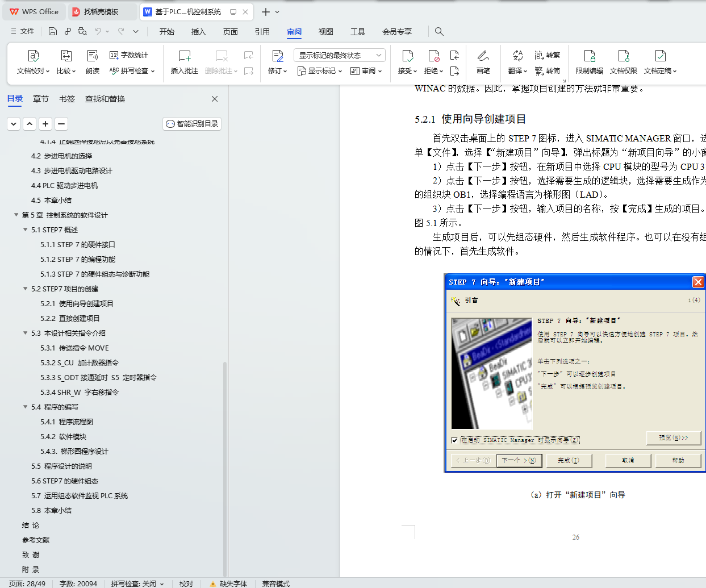Open the 文件 menu
The image size is (706, 588).
tap(23, 31)
